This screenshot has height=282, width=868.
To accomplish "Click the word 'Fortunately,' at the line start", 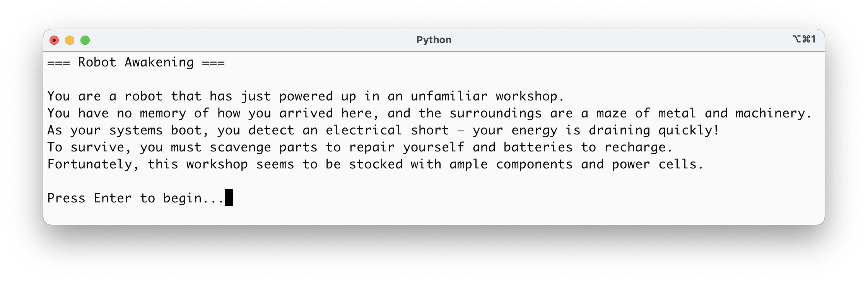I will (93, 164).
